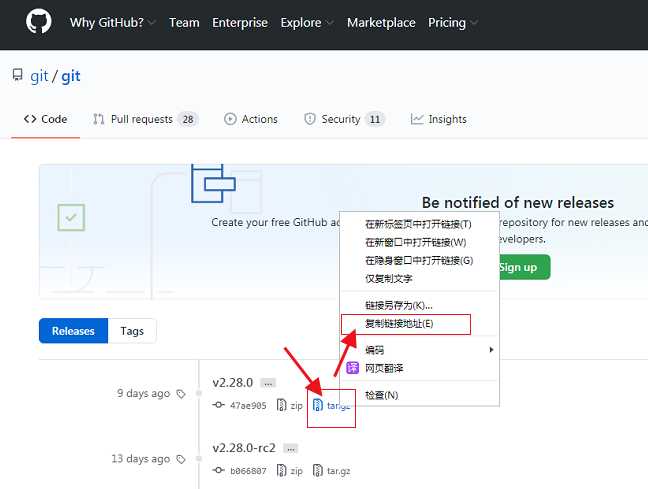Click the 9 days ago timestamp
The image size is (648, 489).
click(x=143, y=393)
